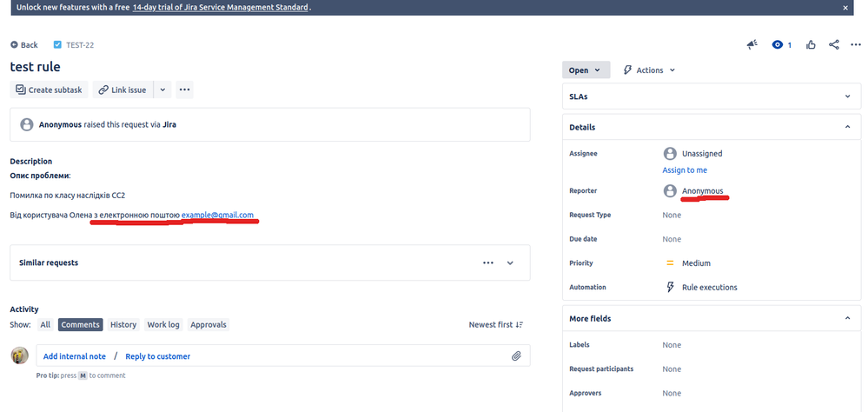Click the Anonymous avatar in request banner
This screenshot has height=412, width=868.
(x=27, y=124)
